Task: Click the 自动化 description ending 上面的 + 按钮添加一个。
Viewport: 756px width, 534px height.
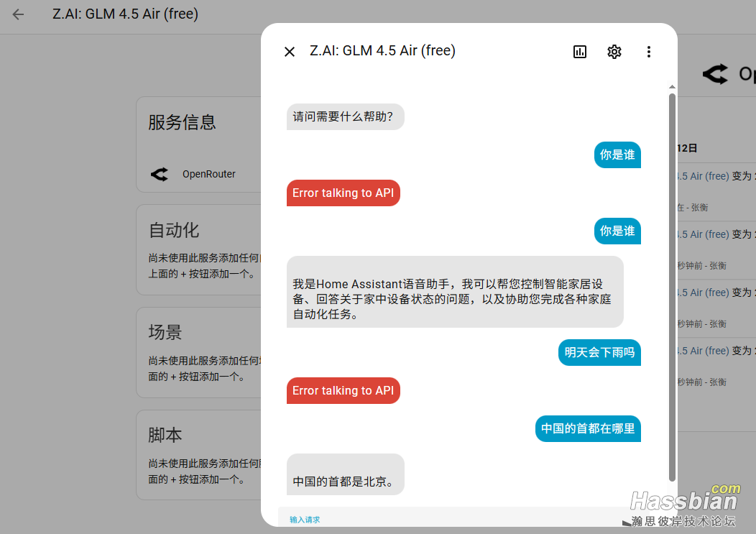Action: click(x=204, y=266)
